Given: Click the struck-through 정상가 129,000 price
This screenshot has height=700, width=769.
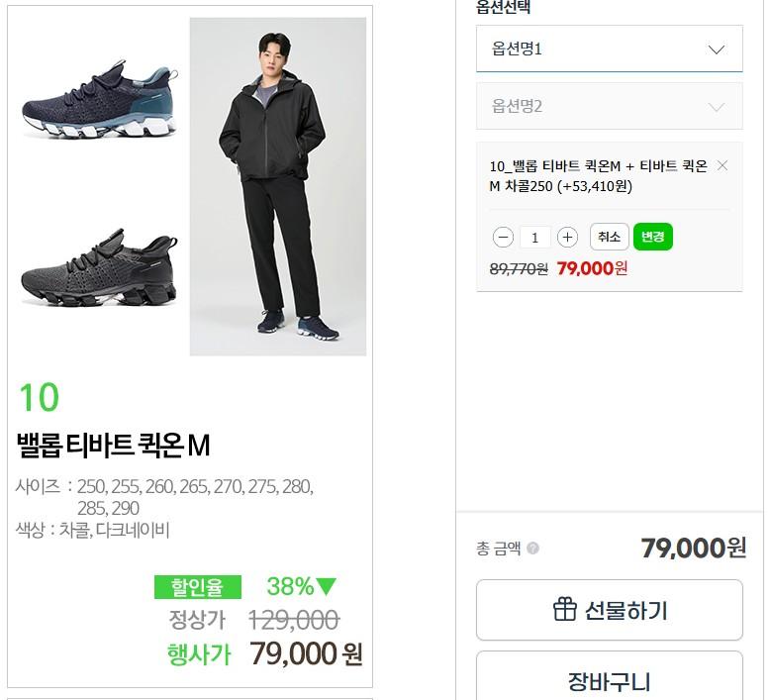Looking at the screenshot, I should [x=294, y=620].
